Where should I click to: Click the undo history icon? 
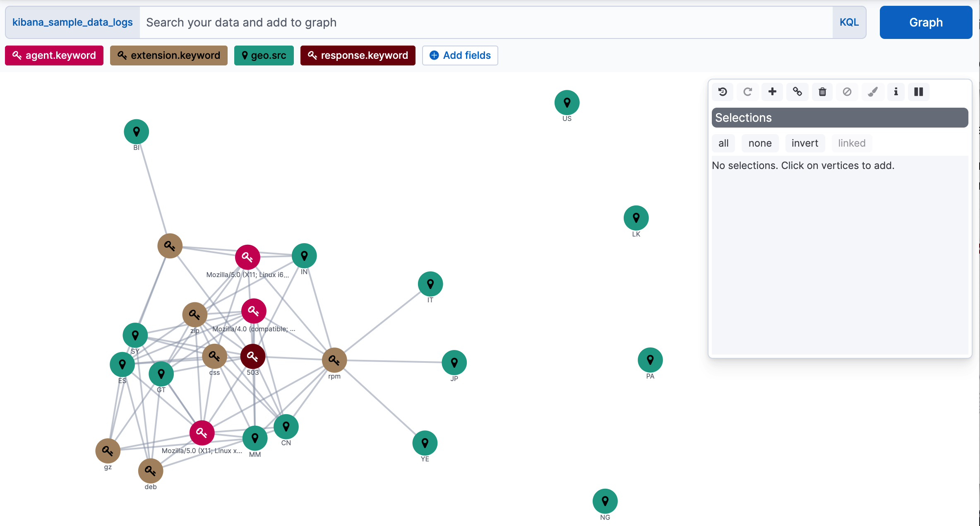[723, 92]
